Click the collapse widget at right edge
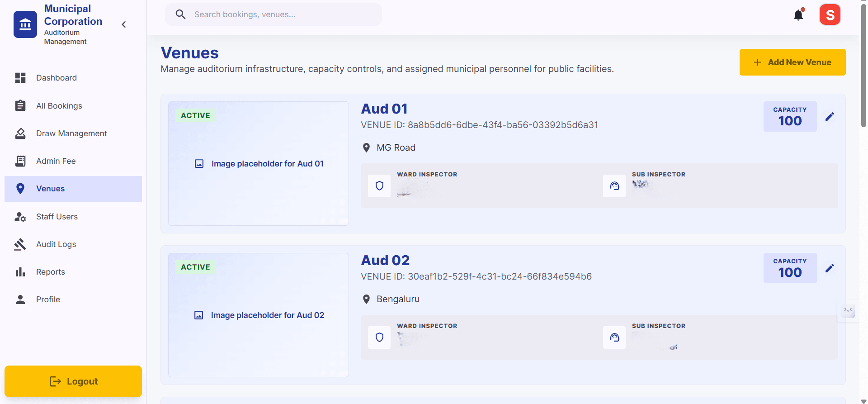This screenshot has height=404, width=868. [x=848, y=310]
